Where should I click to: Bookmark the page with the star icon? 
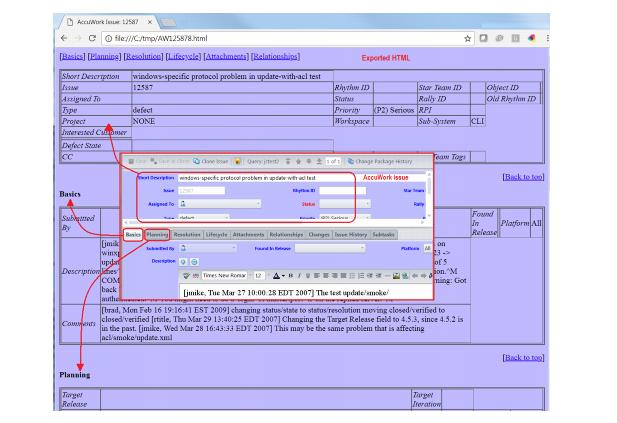466,38
